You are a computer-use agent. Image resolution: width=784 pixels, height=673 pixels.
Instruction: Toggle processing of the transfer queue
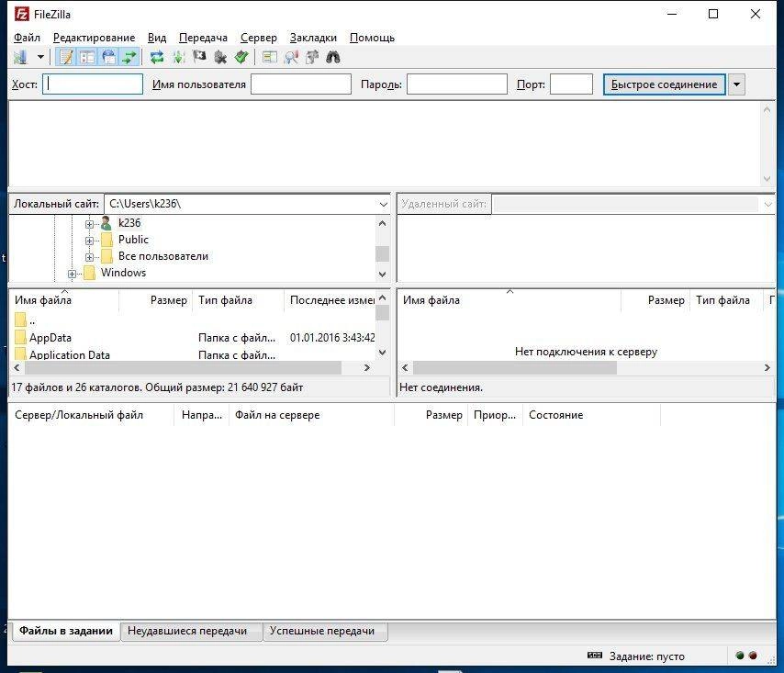[178, 58]
